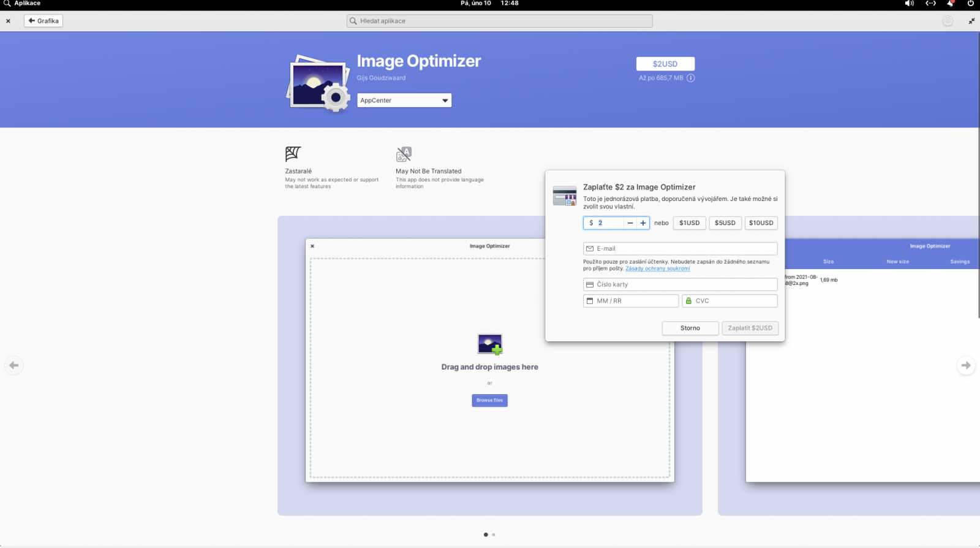Screen dimensions: 980x548
Task: Click the Zaplatit $2USD pay button
Action: [750, 329]
